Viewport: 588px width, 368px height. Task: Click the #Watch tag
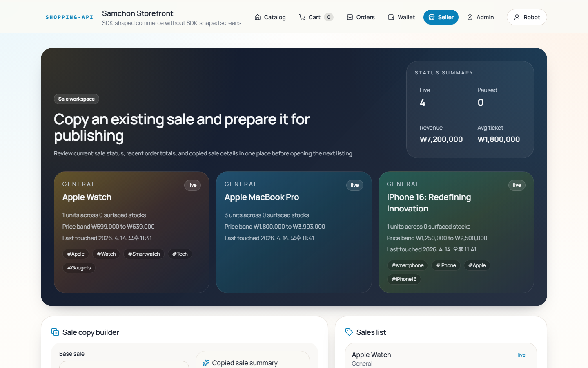(x=106, y=254)
